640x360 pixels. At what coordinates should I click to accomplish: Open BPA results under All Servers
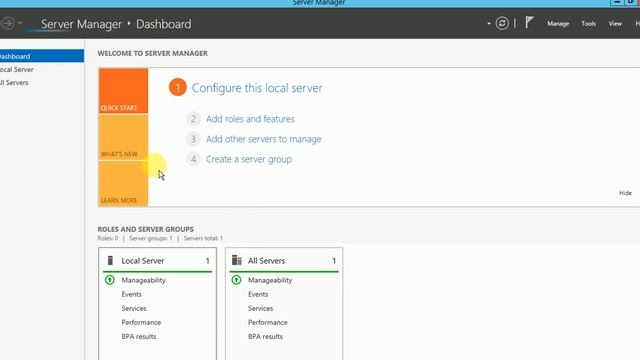pos(265,336)
